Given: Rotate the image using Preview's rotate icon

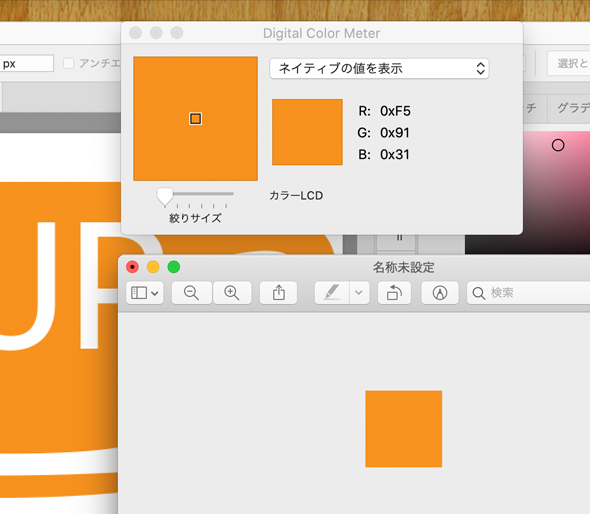Looking at the screenshot, I should click(394, 293).
